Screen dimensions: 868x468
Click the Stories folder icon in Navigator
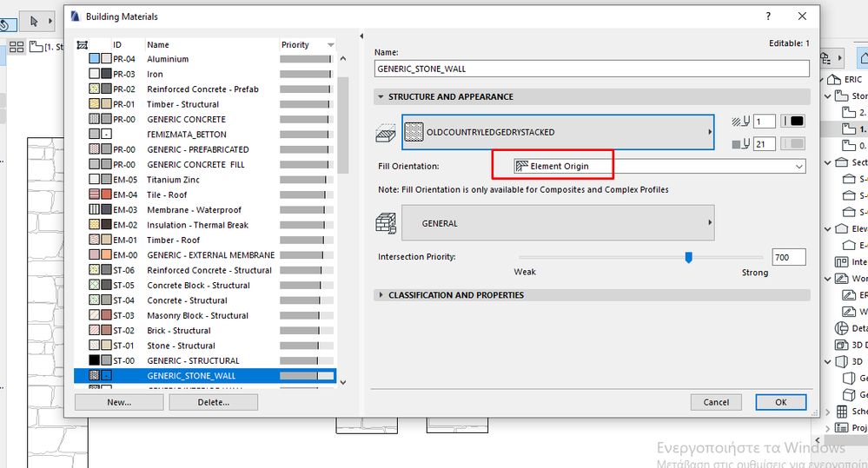(841, 96)
